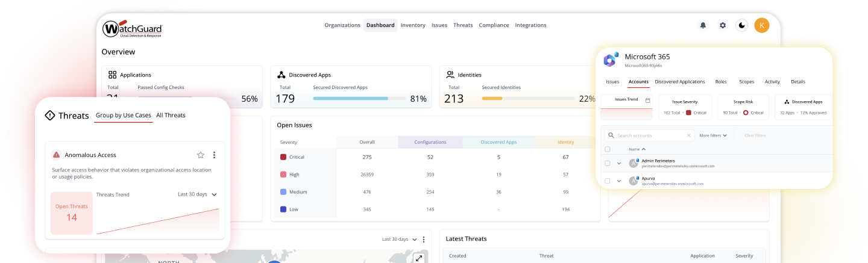
Task: Open the Details tab
Action: pyautogui.click(x=798, y=82)
